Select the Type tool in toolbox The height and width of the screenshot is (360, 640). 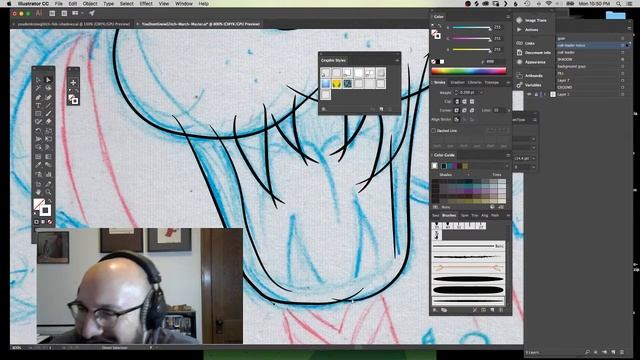pos(38,105)
